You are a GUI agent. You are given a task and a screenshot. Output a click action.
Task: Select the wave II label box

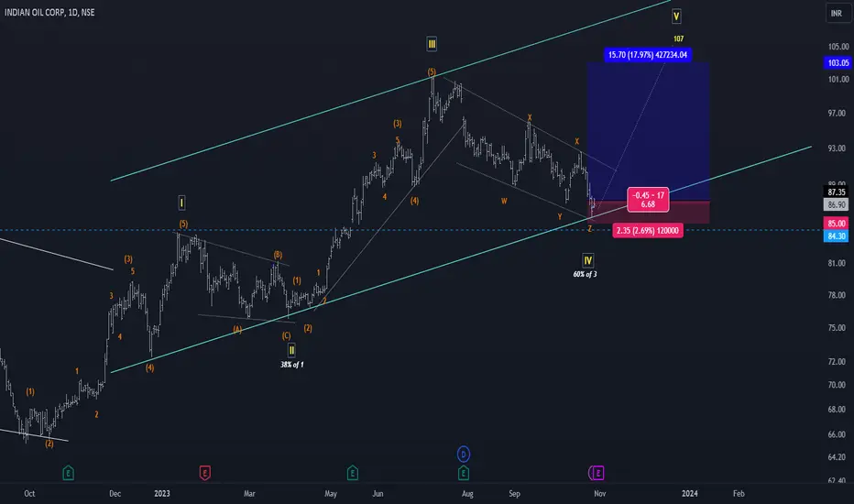(x=291, y=350)
